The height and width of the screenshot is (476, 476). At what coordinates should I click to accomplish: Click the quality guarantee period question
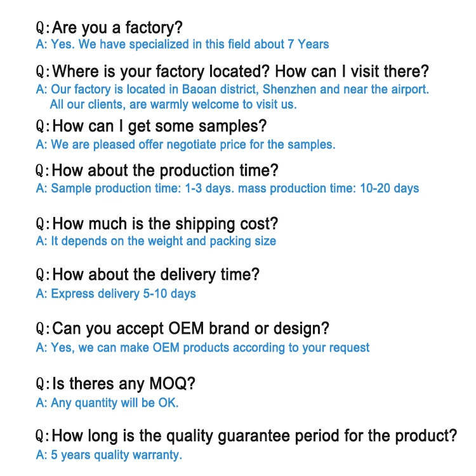pyautogui.click(x=254, y=436)
